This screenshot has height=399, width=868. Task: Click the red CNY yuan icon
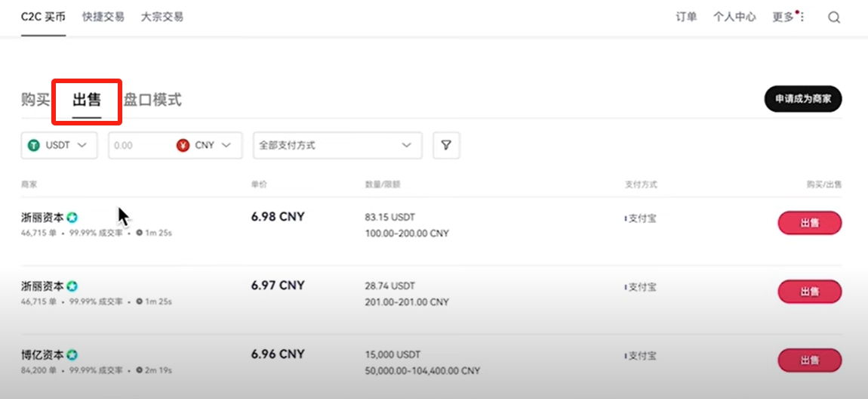pos(183,145)
